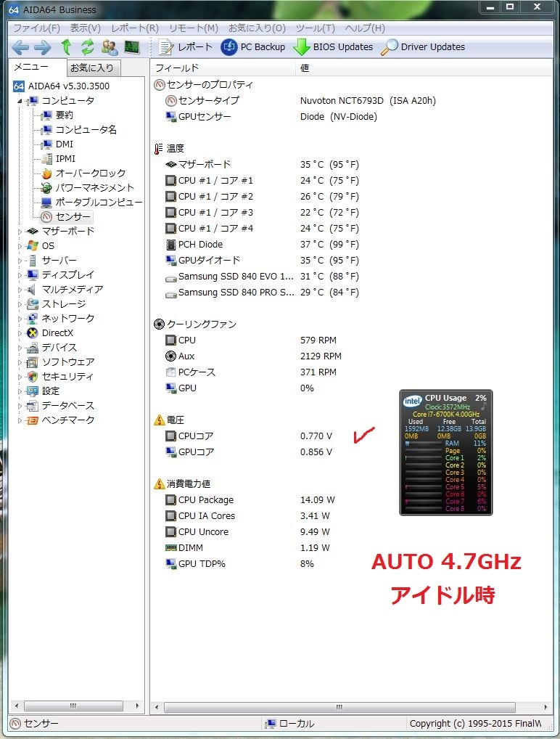Expand the ディスプレイ tree node
The image size is (560, 739).
pos(20,275)
